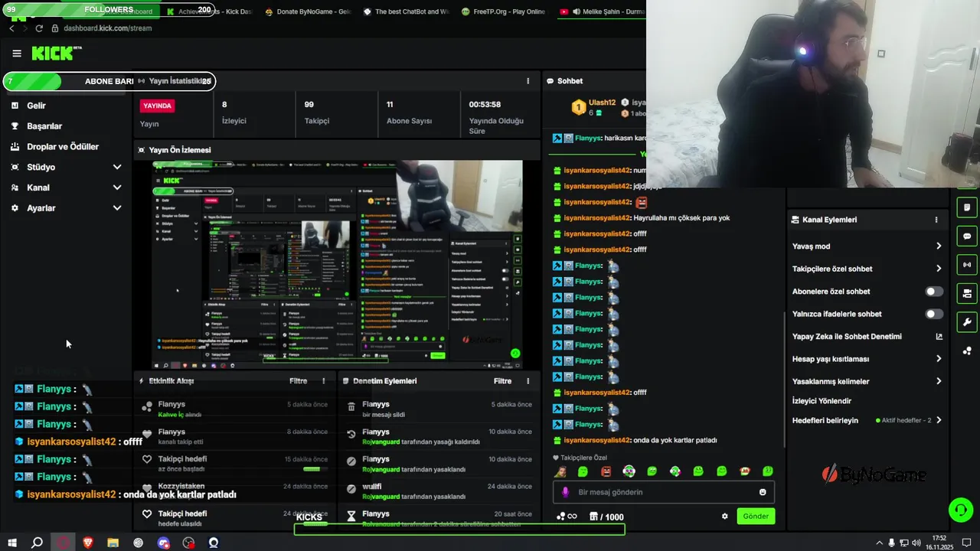980x551 pixels.
Task: Select the red angry face emote
Action: [x=606, y=471]
